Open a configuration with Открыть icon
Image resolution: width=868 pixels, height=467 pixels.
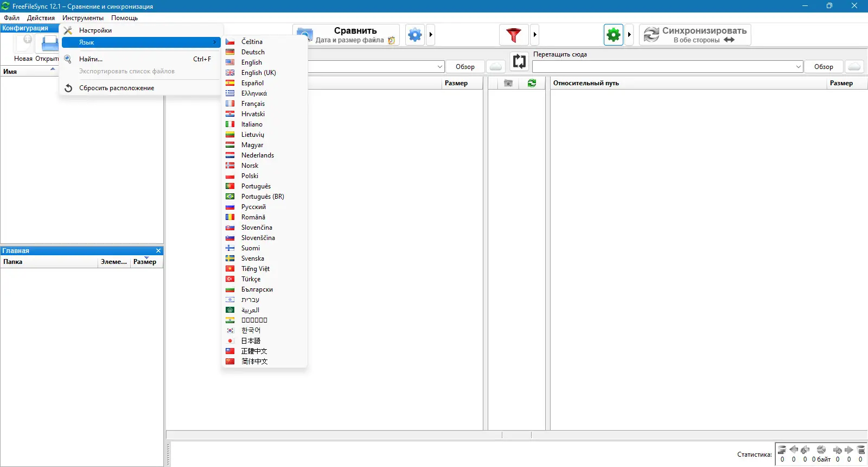47,48
